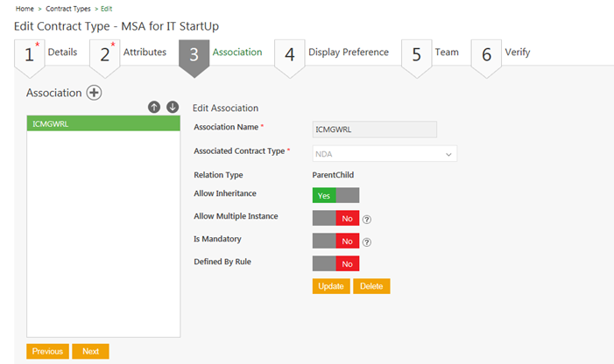The height and width of the screenshot is (364, 614).
Task: Toggle the Allow Multiple Instance switch
Action: [335, 219]
